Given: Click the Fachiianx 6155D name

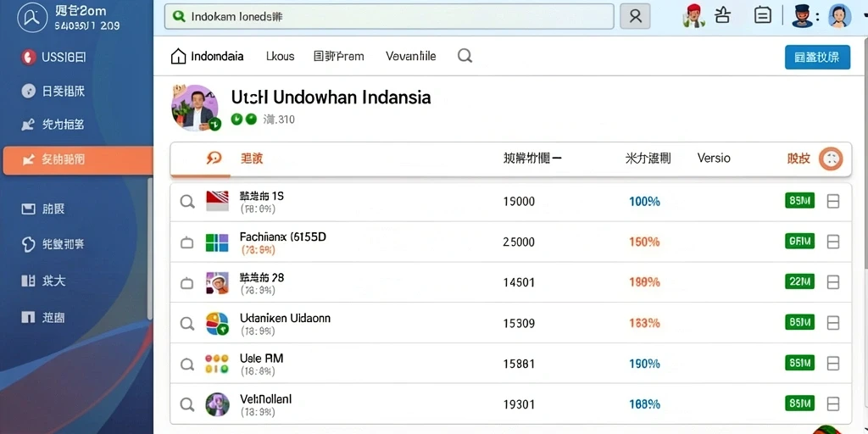Looking at the screenshot, I should coord(283,237).
